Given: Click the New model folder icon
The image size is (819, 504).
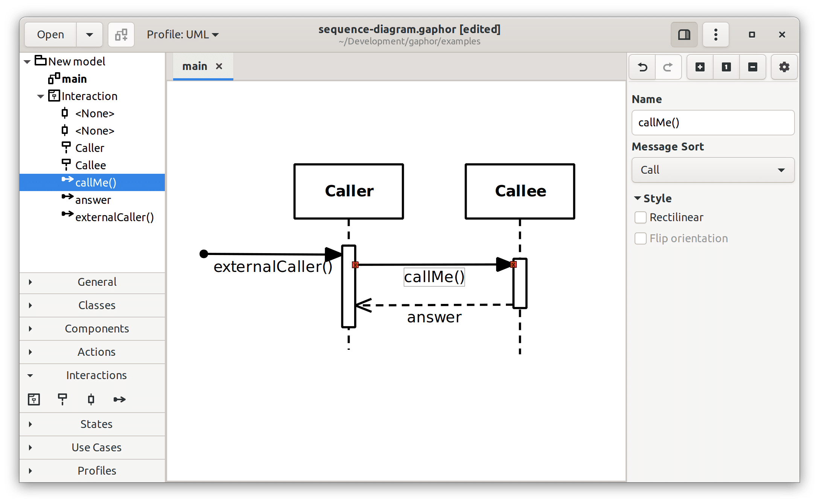Looking at the screenshot, I should [x=41, y=61].
